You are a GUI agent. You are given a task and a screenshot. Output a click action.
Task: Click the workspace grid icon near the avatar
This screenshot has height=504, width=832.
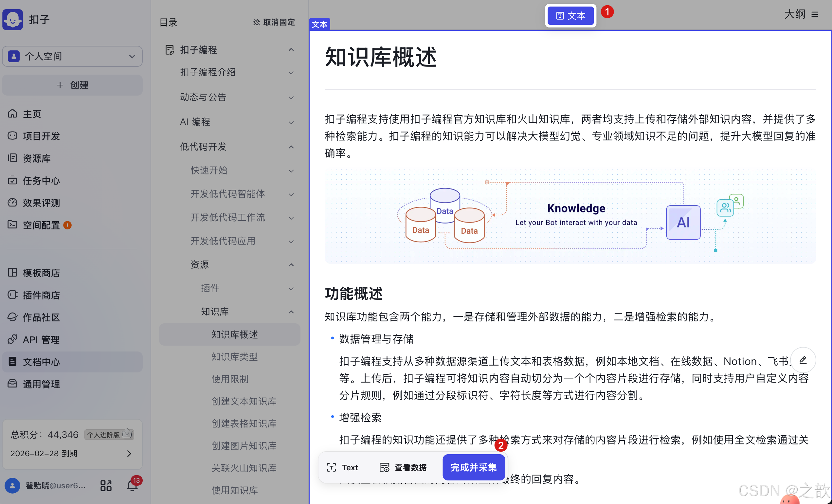click(x=105, y=485)
